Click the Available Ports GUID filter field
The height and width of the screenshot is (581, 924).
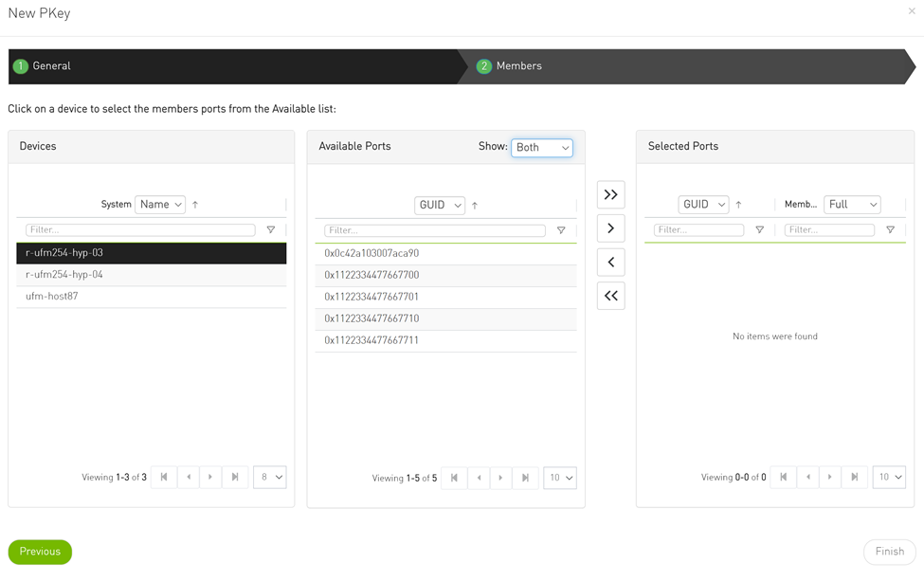(435, 230)
